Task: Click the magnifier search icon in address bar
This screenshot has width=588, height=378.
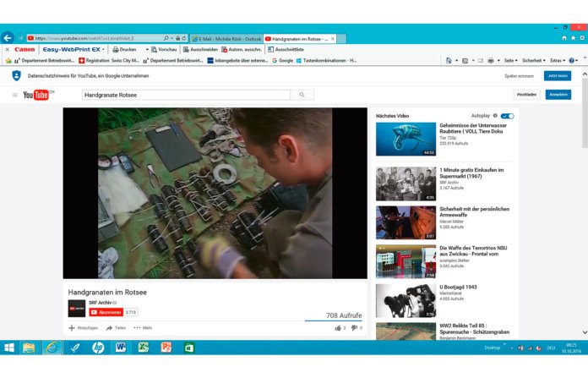Action: (x=166, y=38)
